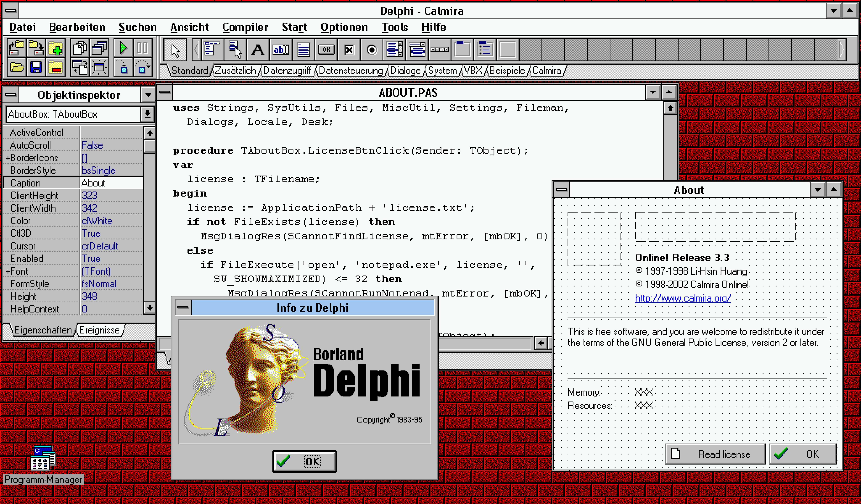Open the Info zu Delphi control menu

(183, 307)
